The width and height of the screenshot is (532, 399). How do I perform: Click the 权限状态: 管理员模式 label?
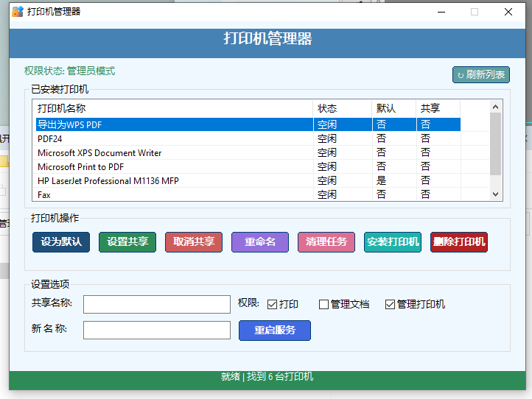click(69, 71)
